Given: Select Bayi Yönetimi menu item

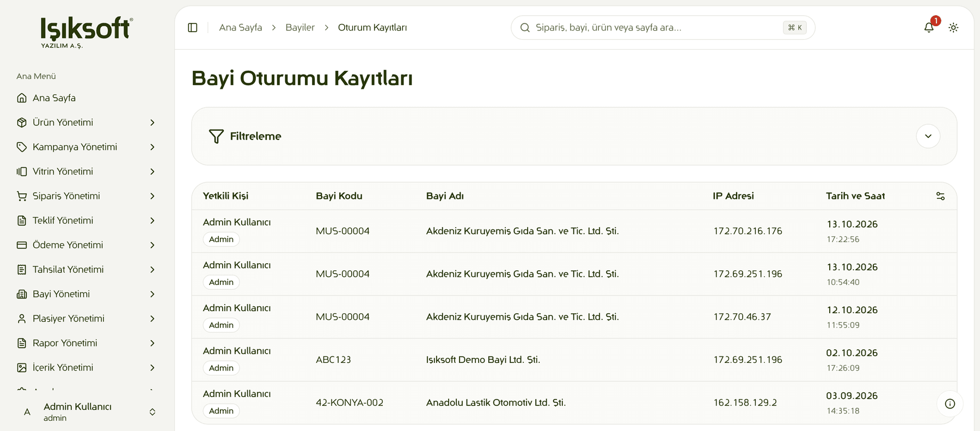Looking at the screenshot, I should point(87,294).
